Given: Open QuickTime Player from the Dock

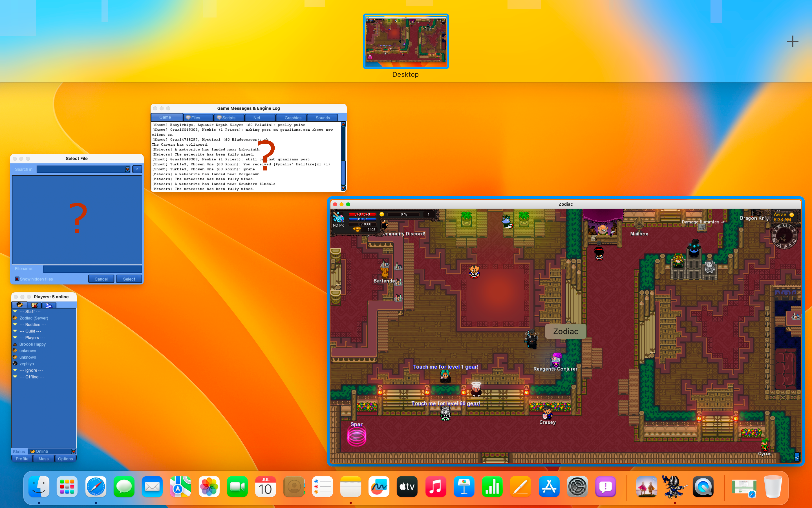Looking at the screenshot, I should 703,487.
